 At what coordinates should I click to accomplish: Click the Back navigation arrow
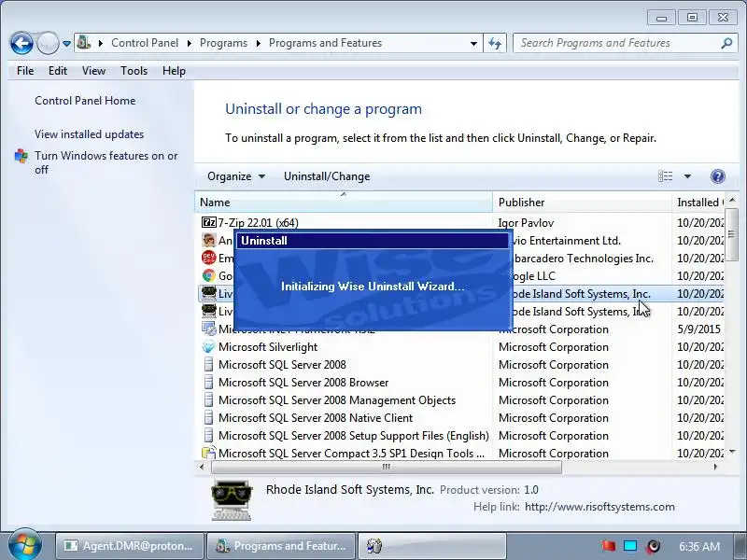click(21, 43)
